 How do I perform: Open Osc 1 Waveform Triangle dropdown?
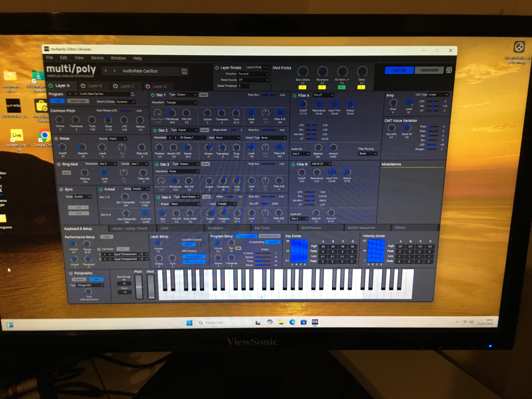[181, 103]
